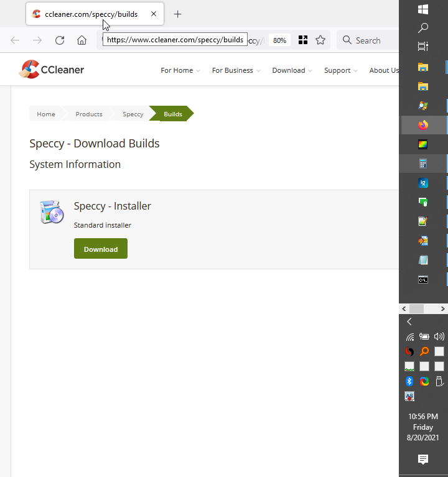The height and width of the screenshot is (477, 448).
Task: Reload the current page
Action: click(60, 40)
